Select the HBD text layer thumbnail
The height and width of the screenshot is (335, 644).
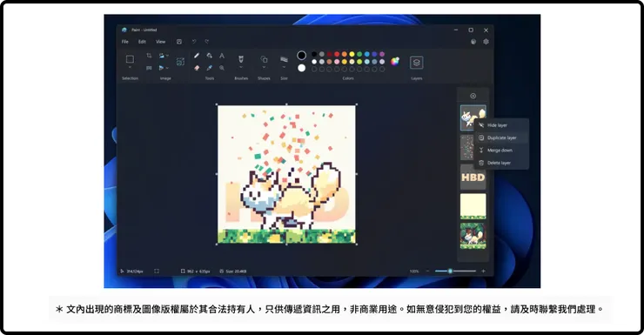(x=473, y=177)
